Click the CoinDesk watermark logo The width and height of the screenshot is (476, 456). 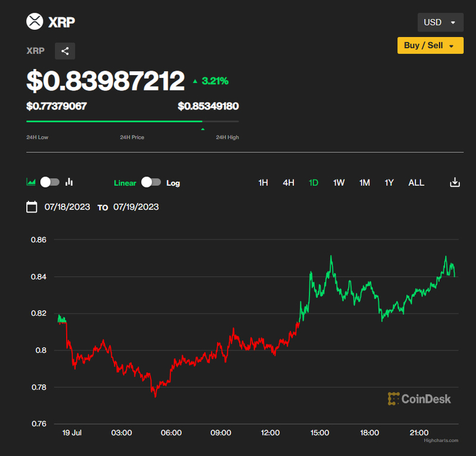click(419, 399)
